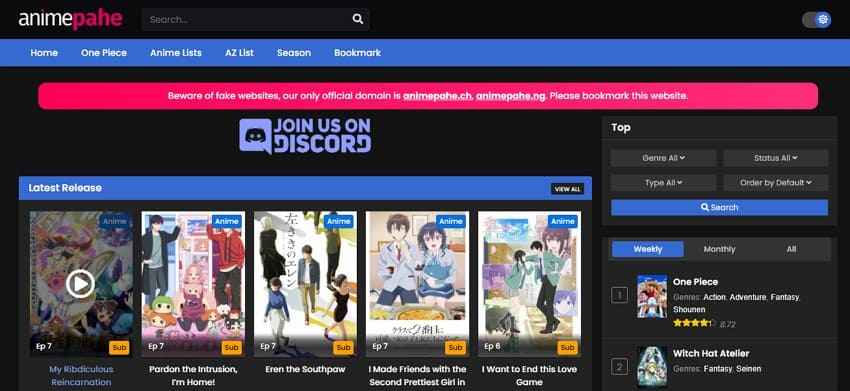This screenshot has height=391, width=850.
Task: Click the Ep 7 label on Eren the Southpaw
Action: click(268, 347)
